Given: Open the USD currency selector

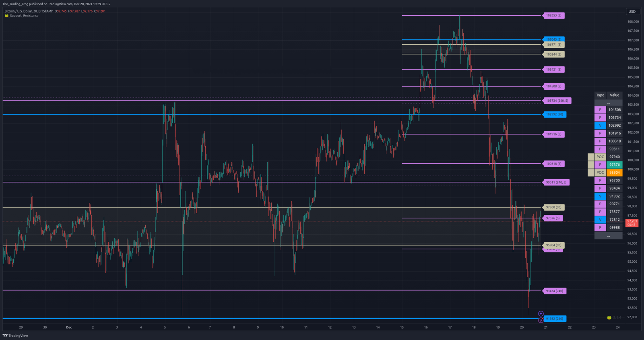Looking at the screenshot, I should [632, 11].
